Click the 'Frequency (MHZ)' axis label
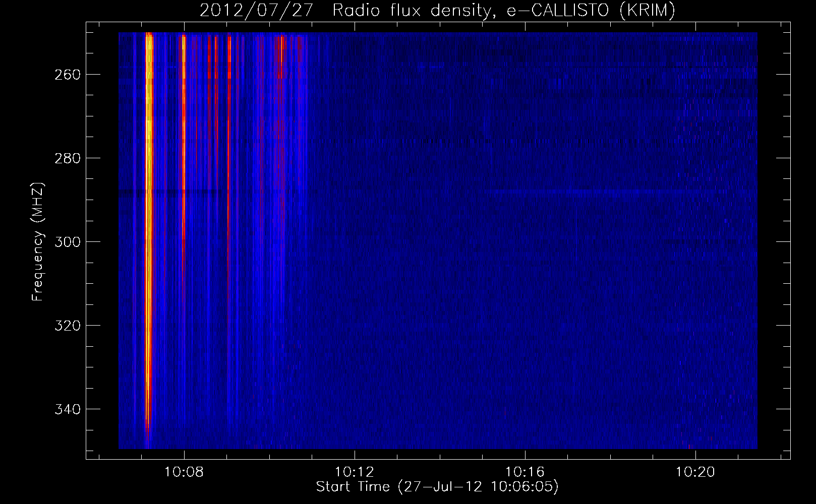The height and width of the screenshot is (504, 816). click(x=38, y=241)
